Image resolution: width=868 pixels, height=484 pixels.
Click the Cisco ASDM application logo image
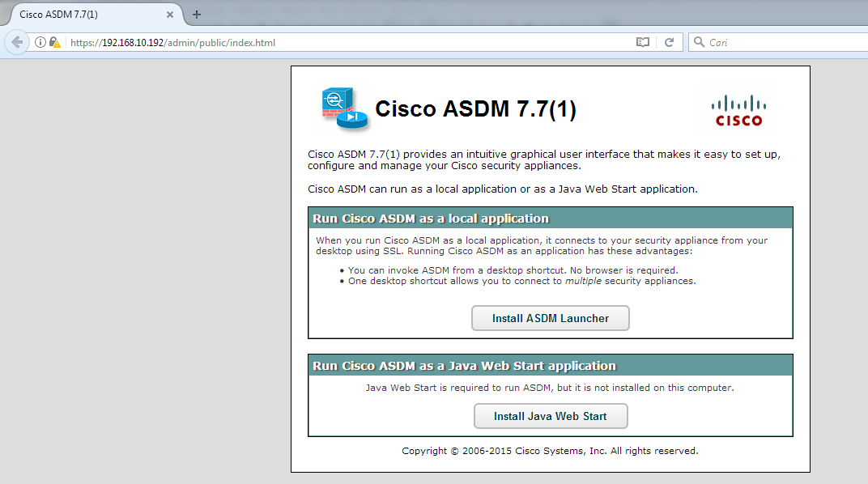(343, 107)
